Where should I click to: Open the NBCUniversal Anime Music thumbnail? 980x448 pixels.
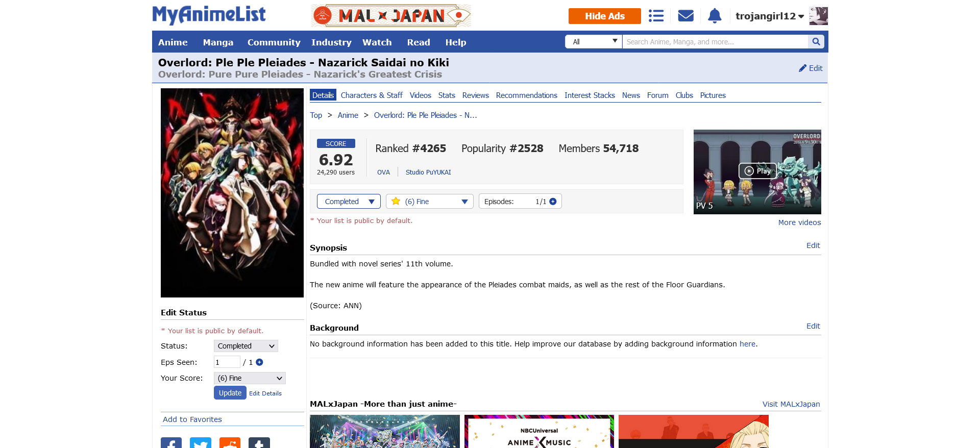pyautogui.click(x=539, y=432)
